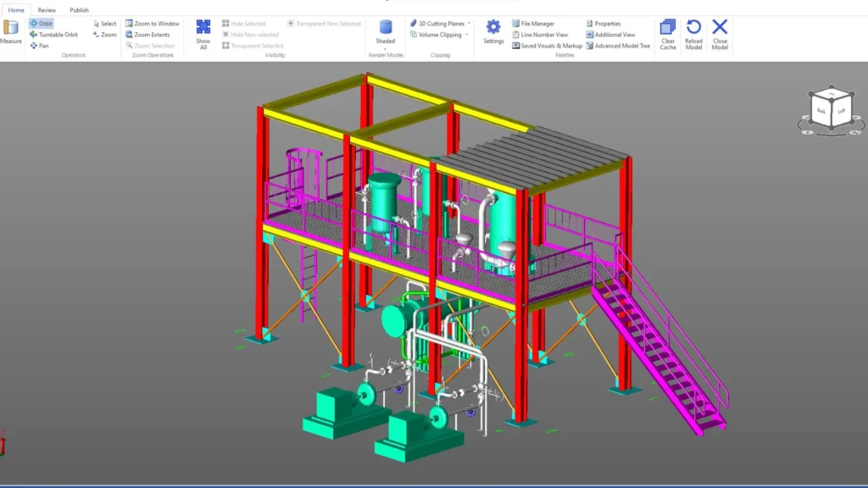Open the Publish ribbon tab
The width and height of the screenshot is (868, 488).
[79, 10]
